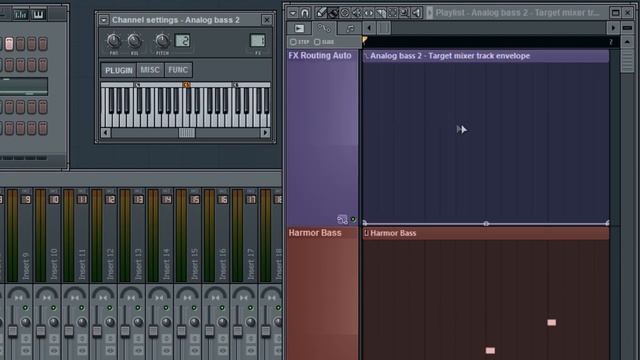This screenshot has width=640, height=360.
Task: Switch to the audio clips focus tab
Action: (x=300, y=28)
